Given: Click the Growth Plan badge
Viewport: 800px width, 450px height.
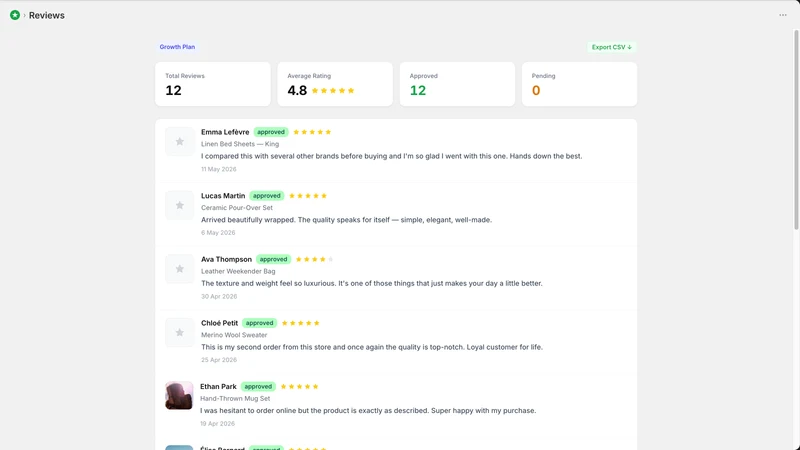Looking at the screenshot, I should tap(177, 47).
